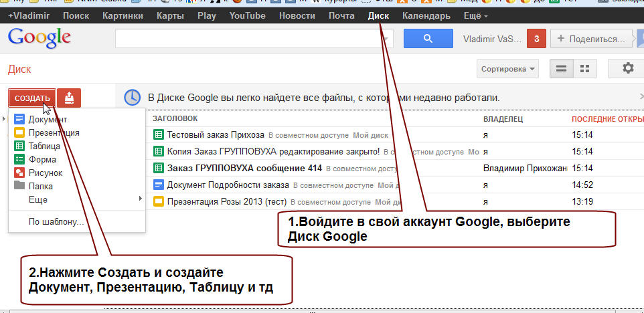
Task: Expand the Еще submenu in create menu
Action: tap(77, 200)
